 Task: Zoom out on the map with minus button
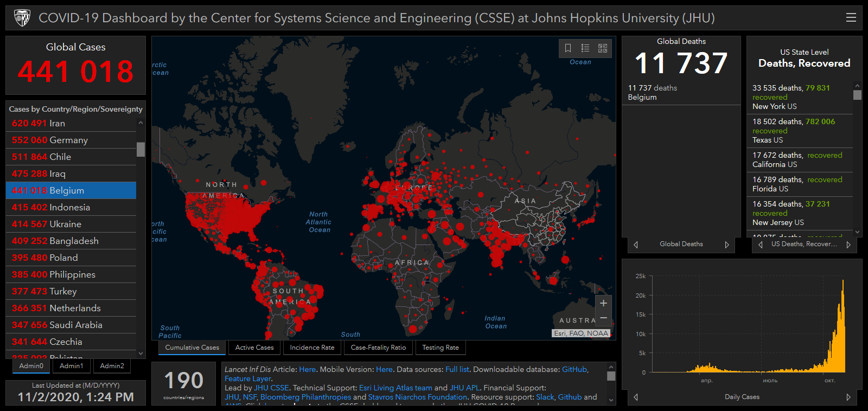tap(603, 318)
